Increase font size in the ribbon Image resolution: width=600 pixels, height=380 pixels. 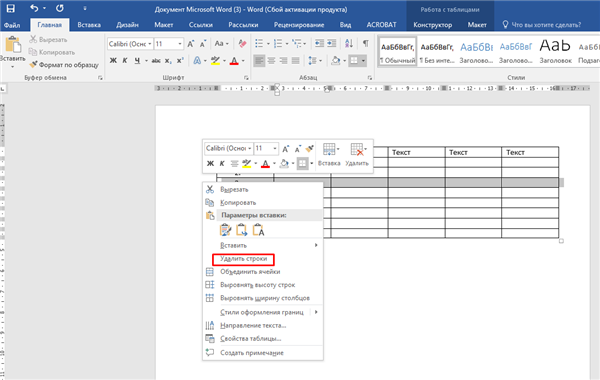pos(191,44)
